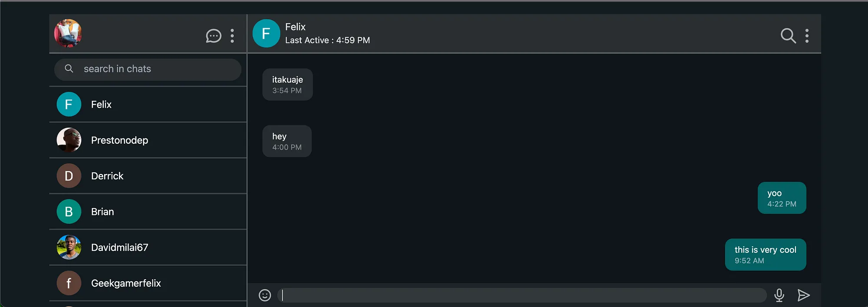Click the 'itakuaje' received message
This screenshot has height=307, width=868.
287,84
